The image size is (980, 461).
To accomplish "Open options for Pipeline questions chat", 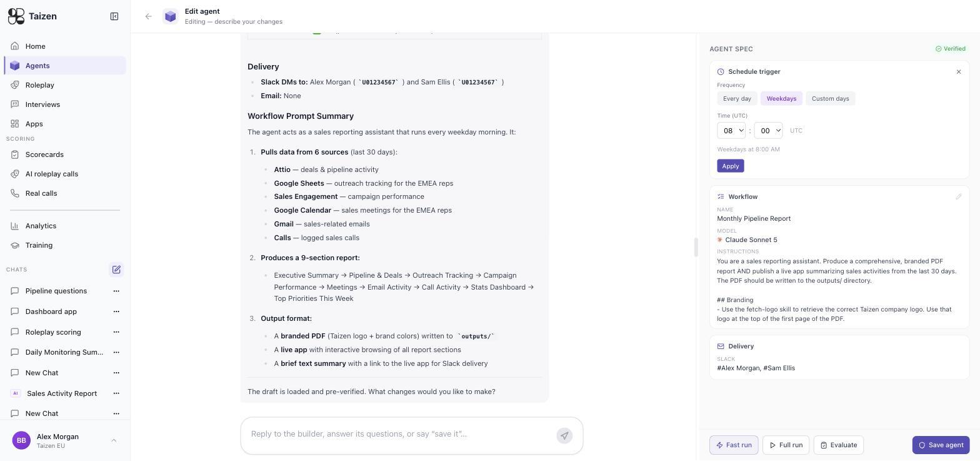I will tap(116, 291).
